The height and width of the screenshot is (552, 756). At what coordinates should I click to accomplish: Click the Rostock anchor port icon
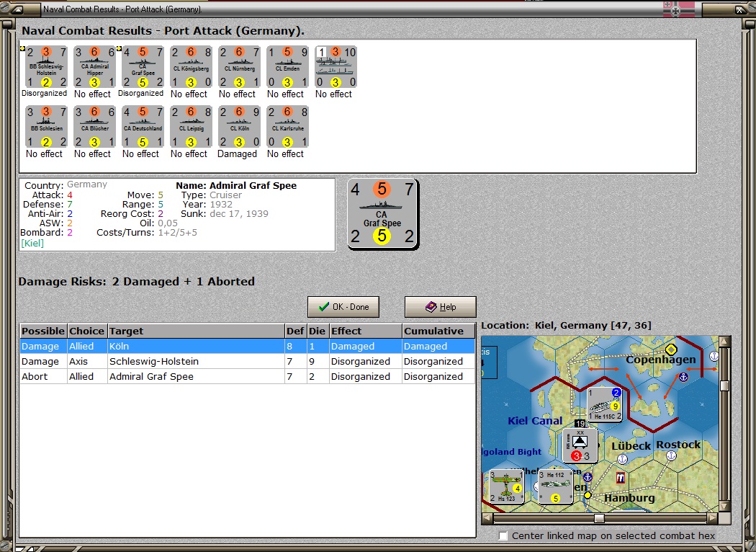point(671,455)
